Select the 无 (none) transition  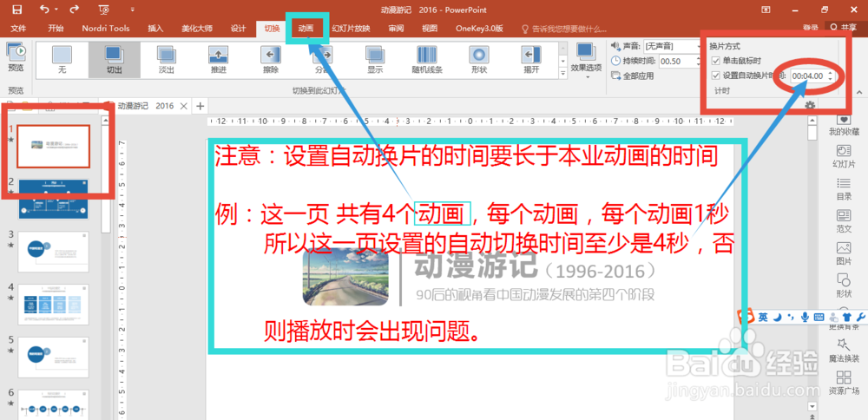coord(62,59)
